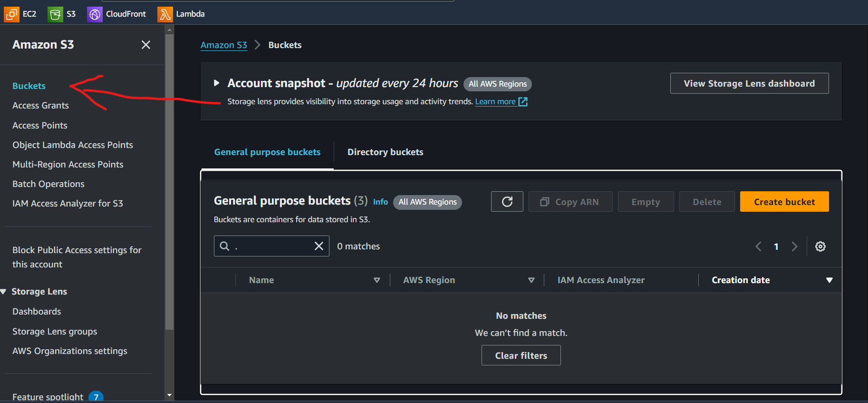Clear the bucket search field text

tap(319, 246)
